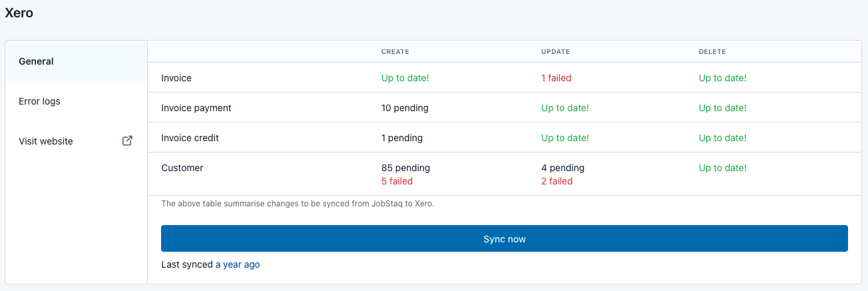Click 'Up to date!' in Invoice credit update cell

[x=565, y=138]
